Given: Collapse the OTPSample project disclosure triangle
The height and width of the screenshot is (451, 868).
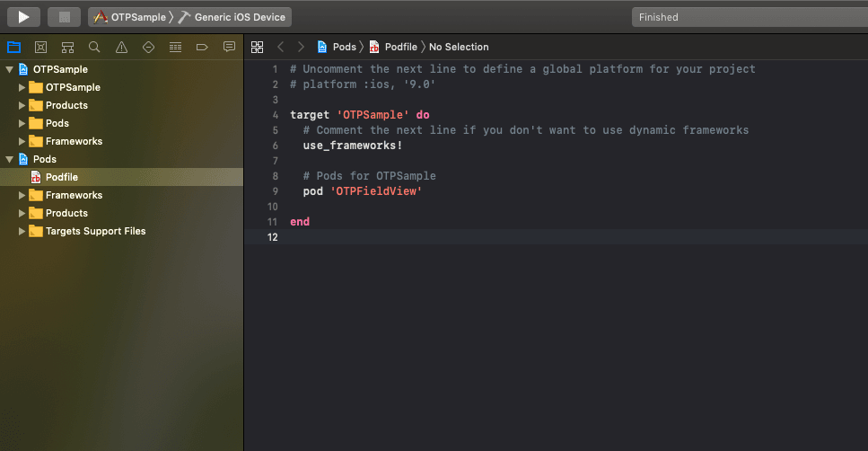Looking at the screenshot, I should (x=9, y=69).
